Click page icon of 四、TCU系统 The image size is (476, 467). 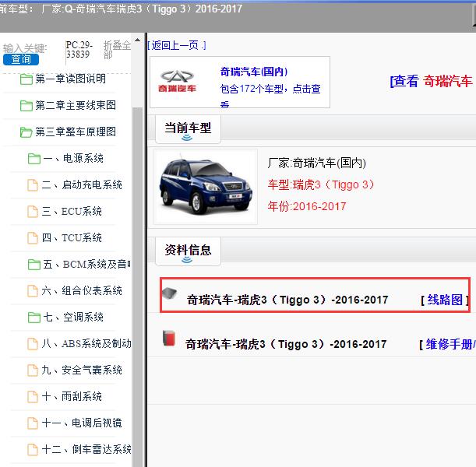pyautogui.click(x=33, y=238)
